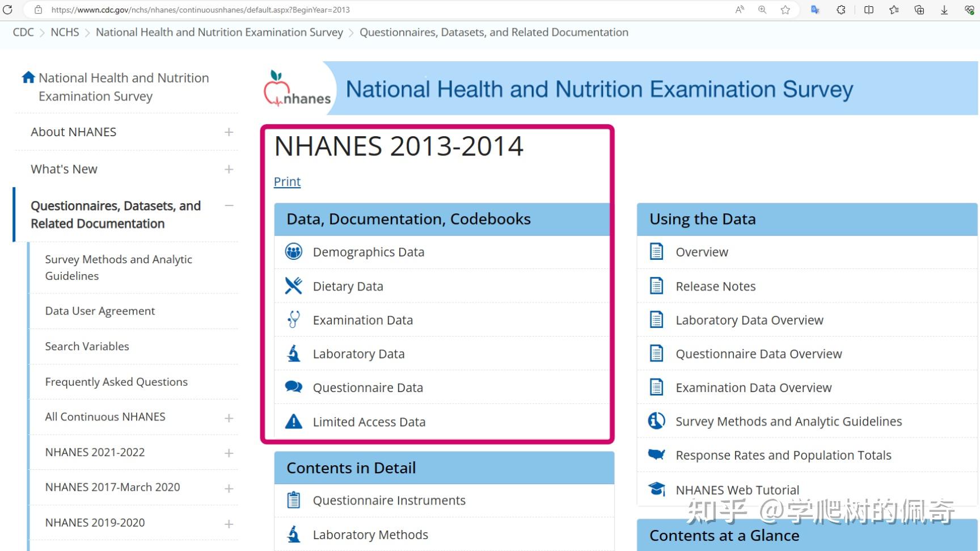Click the translate icon in address bar

(816, 10)
